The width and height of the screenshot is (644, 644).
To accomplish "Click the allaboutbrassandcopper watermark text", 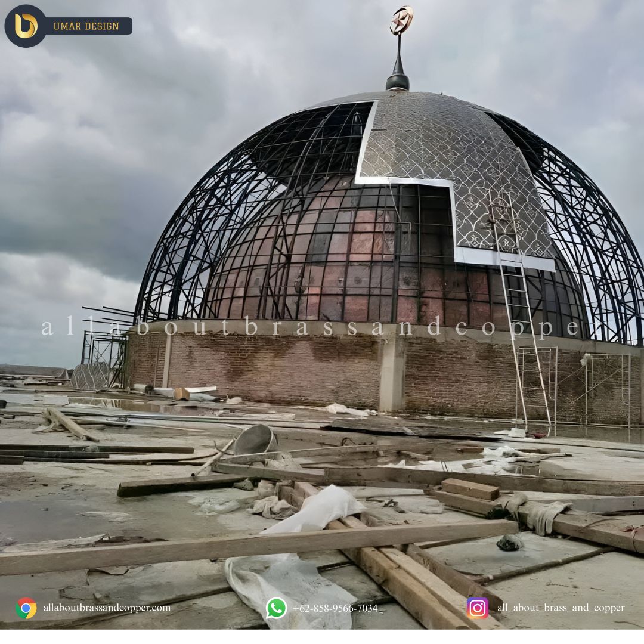I will pyautogui.click(x=310, y=327).
